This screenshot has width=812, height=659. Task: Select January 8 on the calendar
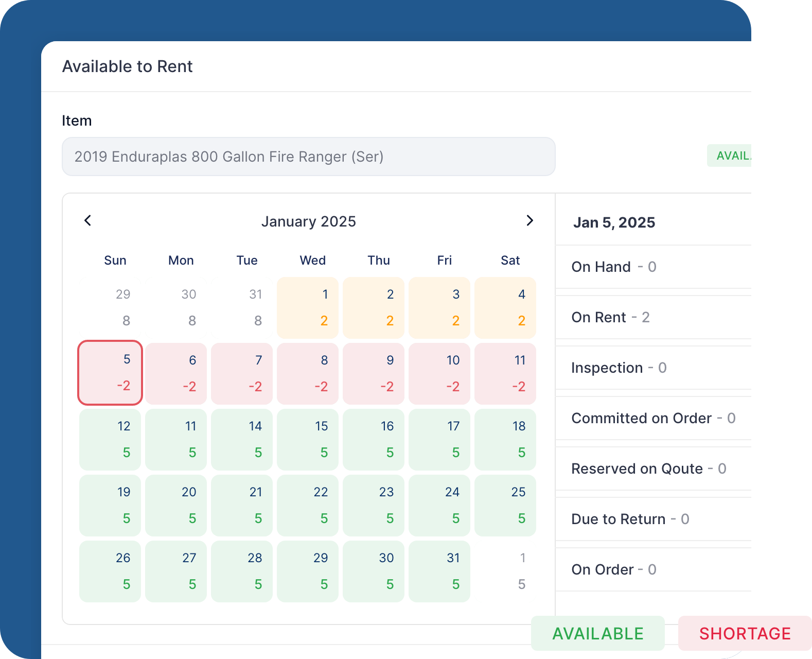308,373
